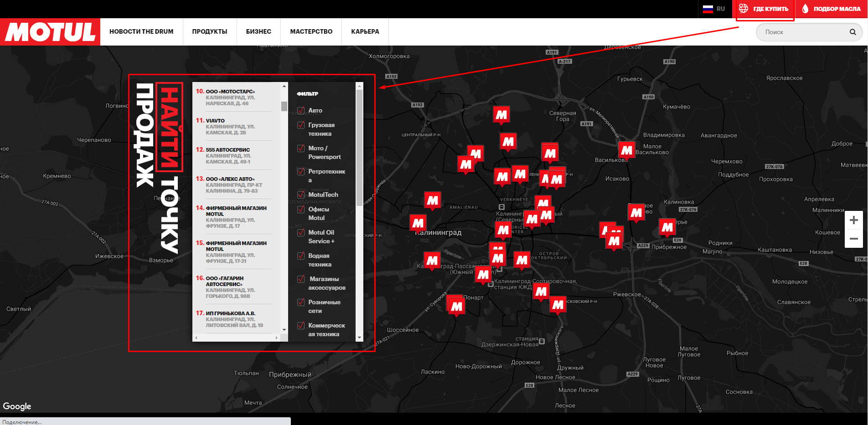This screenshot has height=425, width=868.
Task: Click the dealer list vertical scrollbar thumb
Action: pos(284,106)
